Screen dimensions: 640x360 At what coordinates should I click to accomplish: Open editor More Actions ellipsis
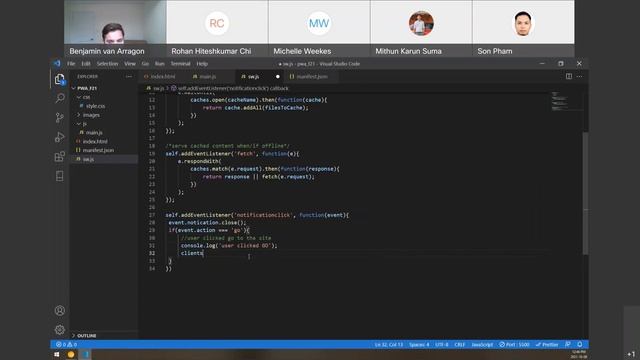tap(580, 76)
